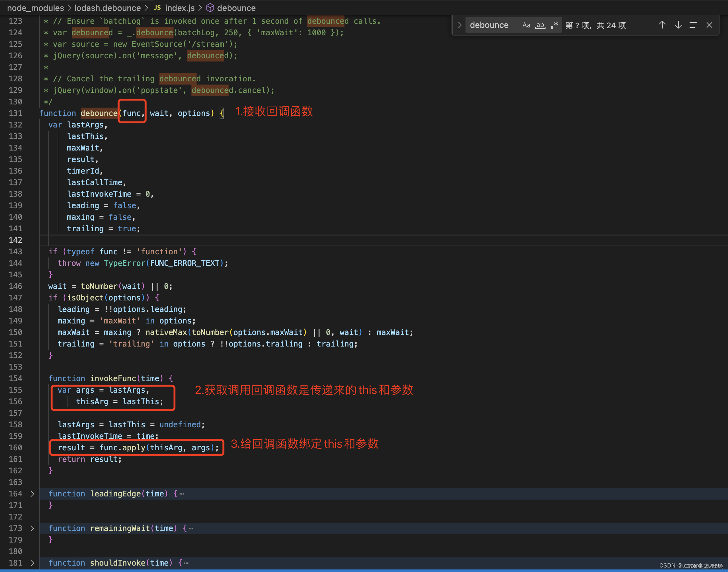Image resolution: width=728 pixels, height=572 pixels.
Task: Unfold the remainingWait function
Action: point(32,528)
